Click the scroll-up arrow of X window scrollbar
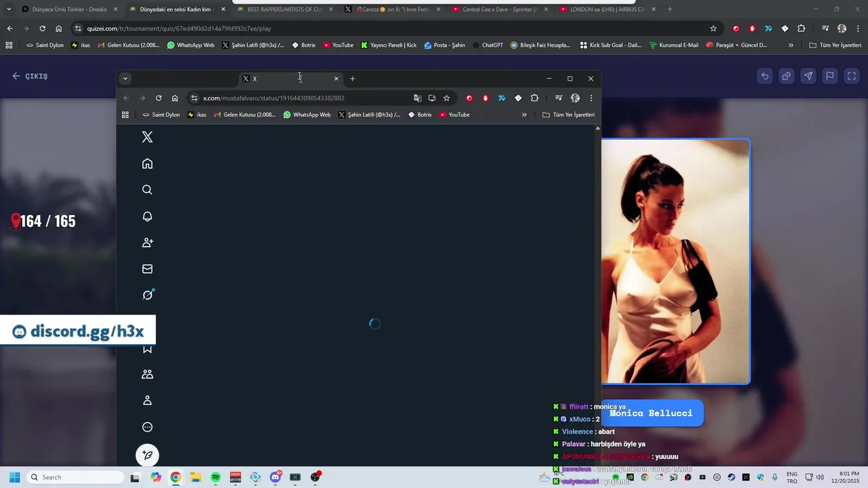The width and height of the screenshot is (868, 488). tap(597, 128)
